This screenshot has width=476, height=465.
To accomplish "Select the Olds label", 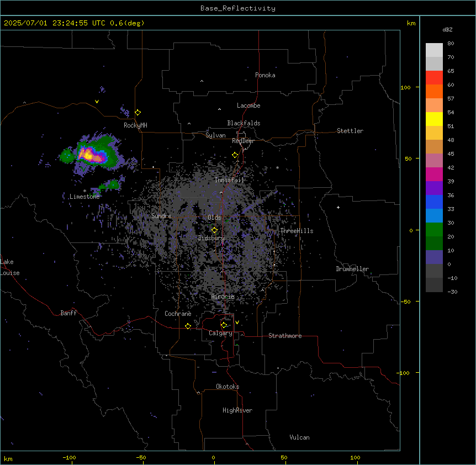I will [x=214, y=218].
